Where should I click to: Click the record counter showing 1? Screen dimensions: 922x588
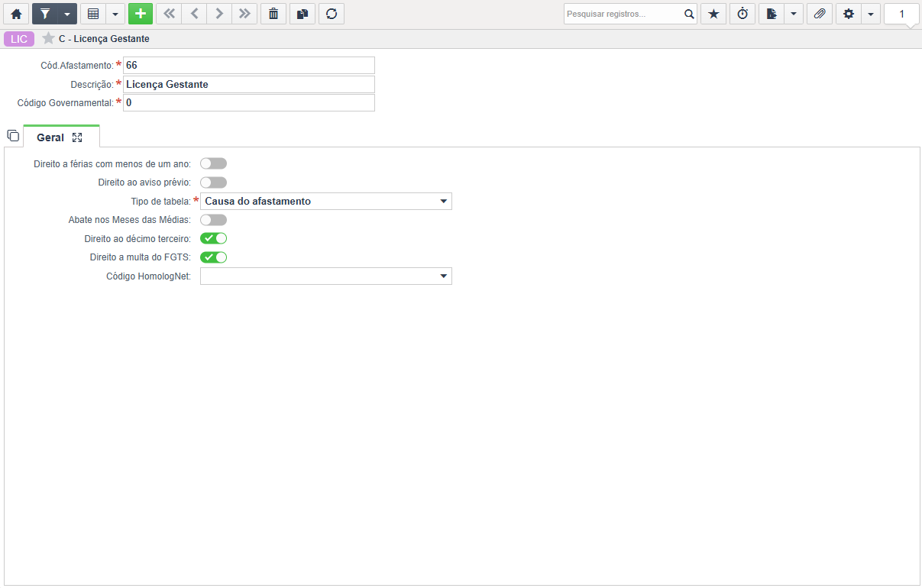[901, 14]
